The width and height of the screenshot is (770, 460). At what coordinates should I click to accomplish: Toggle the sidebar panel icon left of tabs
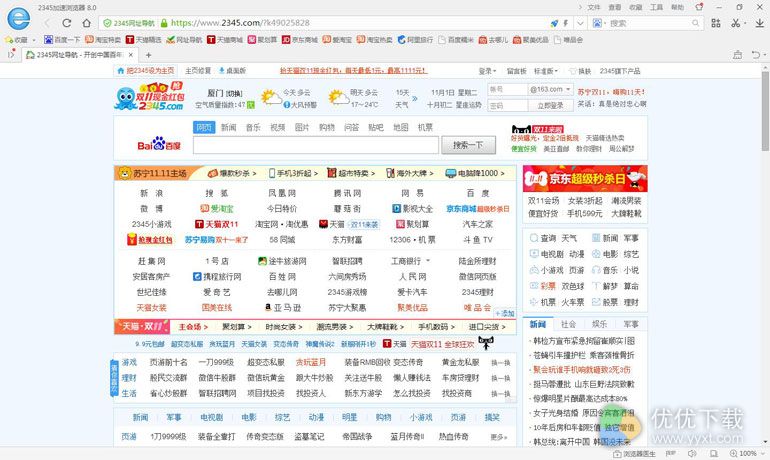tap(11, 54)
